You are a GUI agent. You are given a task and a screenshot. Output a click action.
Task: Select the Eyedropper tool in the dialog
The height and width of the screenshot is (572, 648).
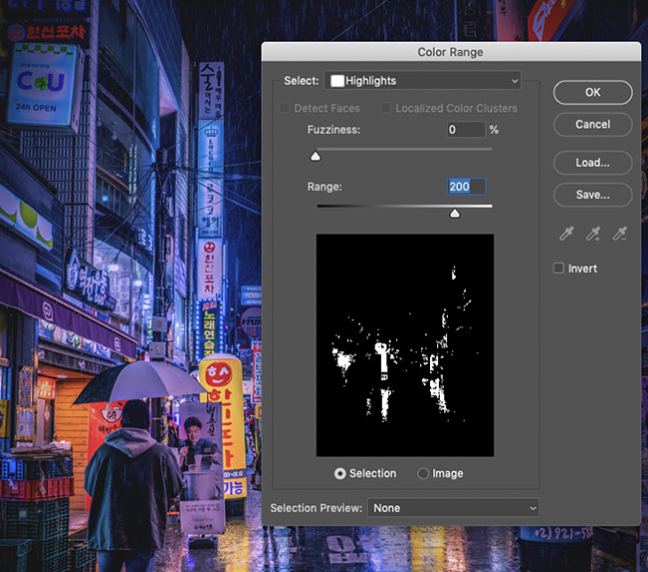[x=567, y=234]
